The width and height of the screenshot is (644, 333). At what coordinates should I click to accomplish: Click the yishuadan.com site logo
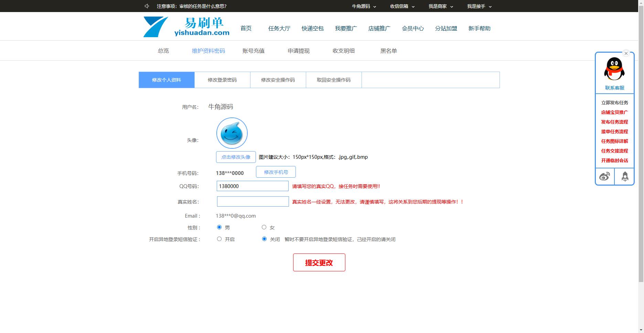coord(186,27)
